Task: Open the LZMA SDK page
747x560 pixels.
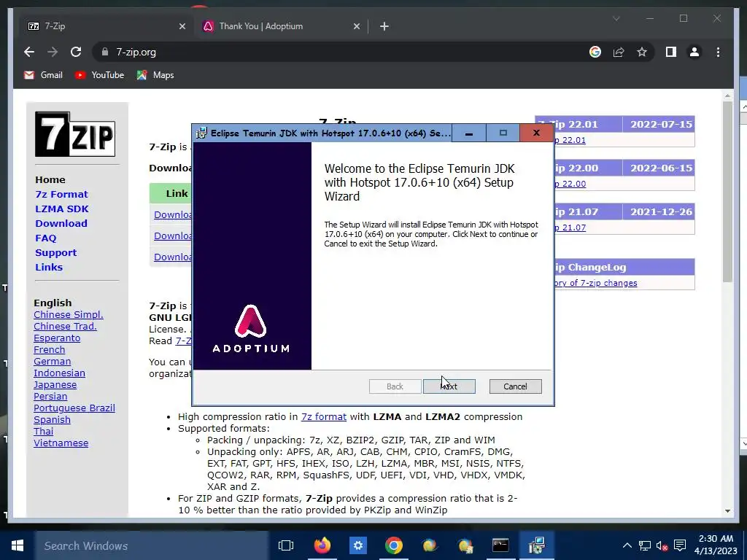Action: 62,209
